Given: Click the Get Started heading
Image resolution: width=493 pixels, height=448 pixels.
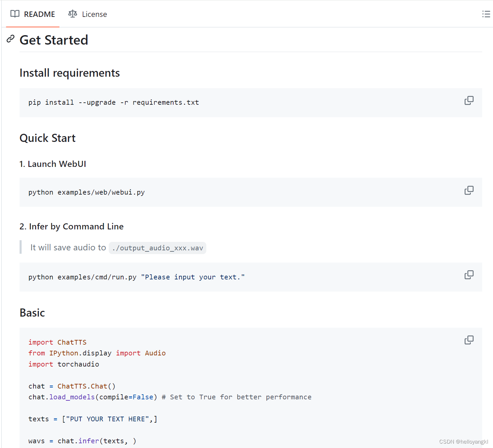Looking at the screenshot, I should 54,40.
